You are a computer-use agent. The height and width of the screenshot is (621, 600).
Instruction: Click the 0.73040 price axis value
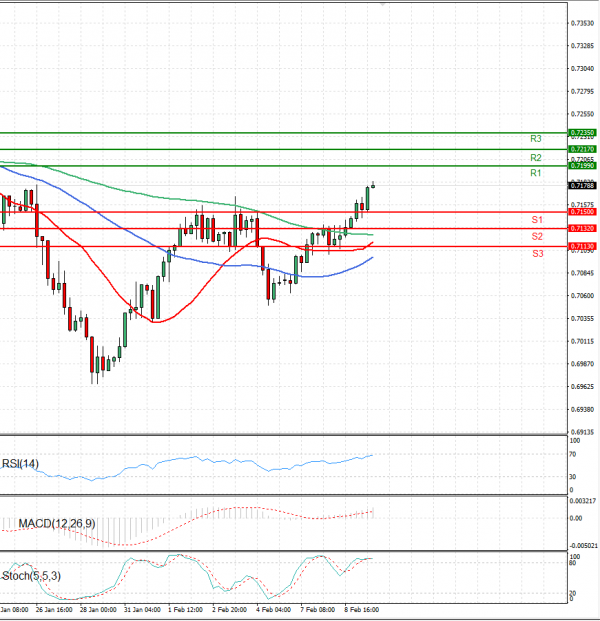[x=582, y=69]
